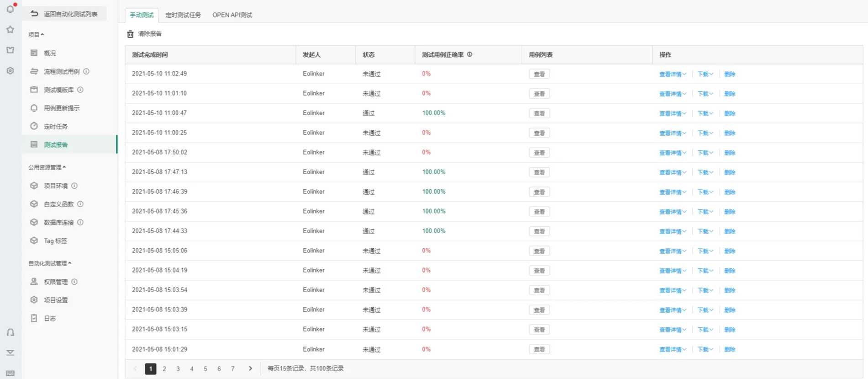868x379 pixels.
Task: Delete the 2021-05-08 15:03:15 report via 删除
Action: pos(730,330)
